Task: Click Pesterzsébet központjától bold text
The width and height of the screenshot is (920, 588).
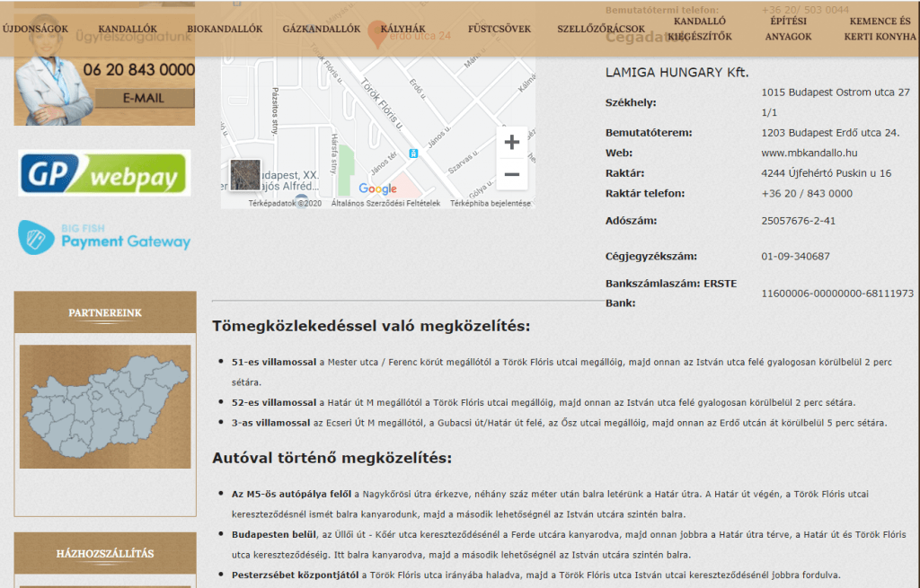Action: click(x=295, y=575)
